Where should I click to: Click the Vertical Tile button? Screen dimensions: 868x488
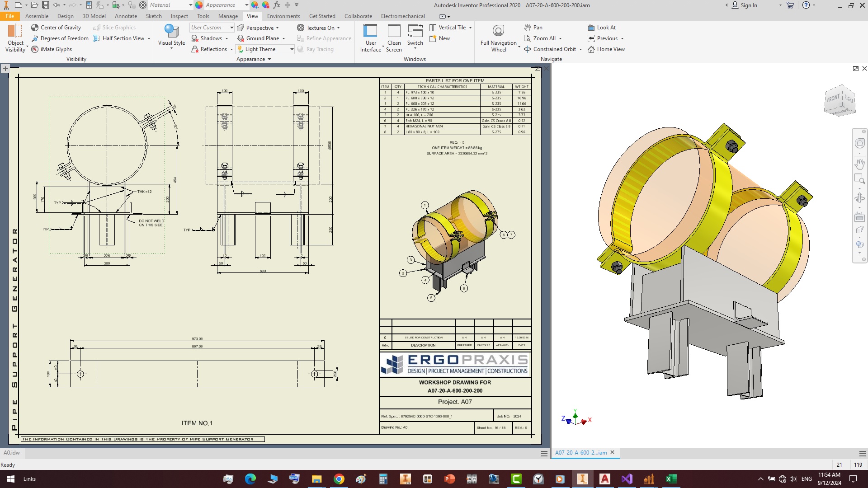point(452,28)
